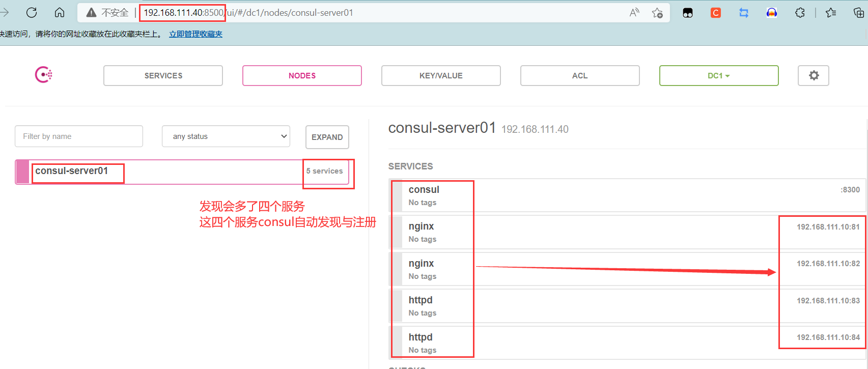Open the orange C extension icon
The height and width of the screenshot is (369, 868).
tap(716, 13)
